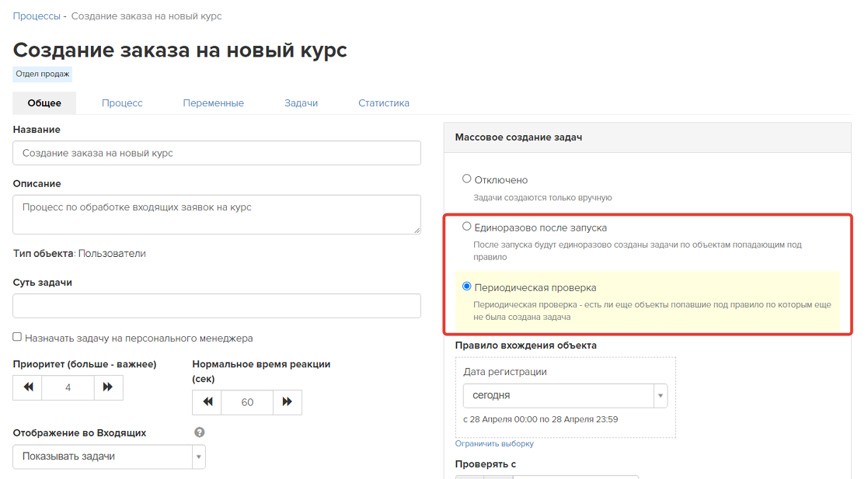
Task: Click the reaction time field showing 60
Action: click(x=247, y=403)
